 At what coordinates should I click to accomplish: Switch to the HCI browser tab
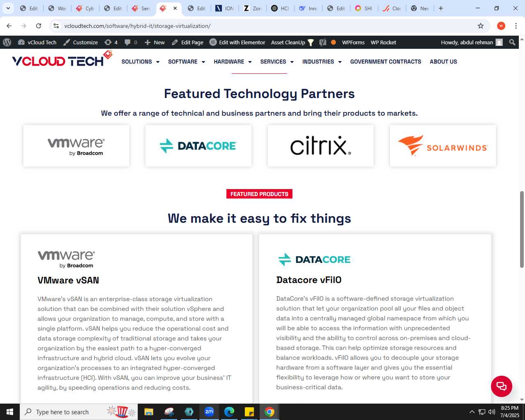click(280, 8)
